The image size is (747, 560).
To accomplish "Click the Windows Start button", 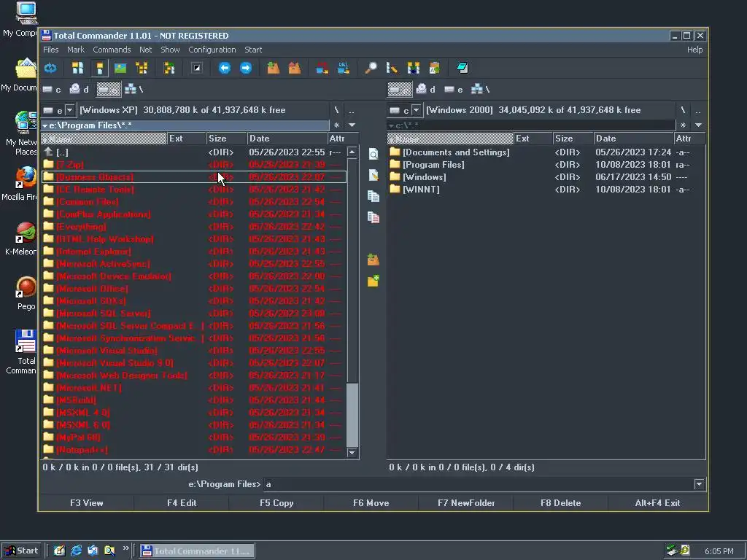I will (x=22, y=551).
